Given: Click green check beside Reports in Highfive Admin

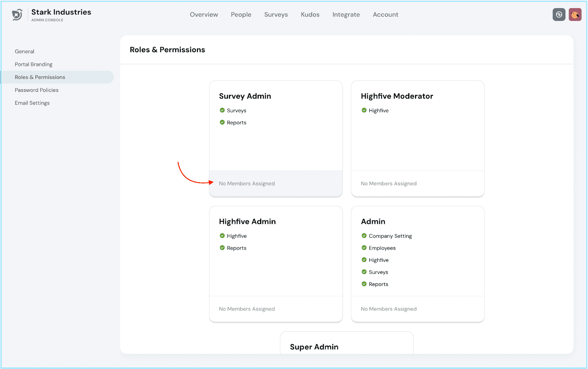Looking at the screenshot, I should [x=222, y=248].
